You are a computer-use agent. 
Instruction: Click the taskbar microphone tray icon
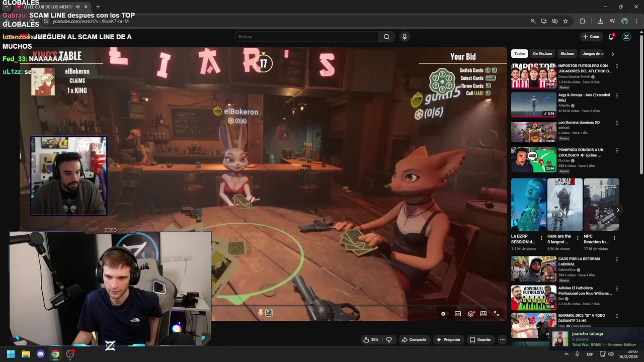(x=577, y=354)
